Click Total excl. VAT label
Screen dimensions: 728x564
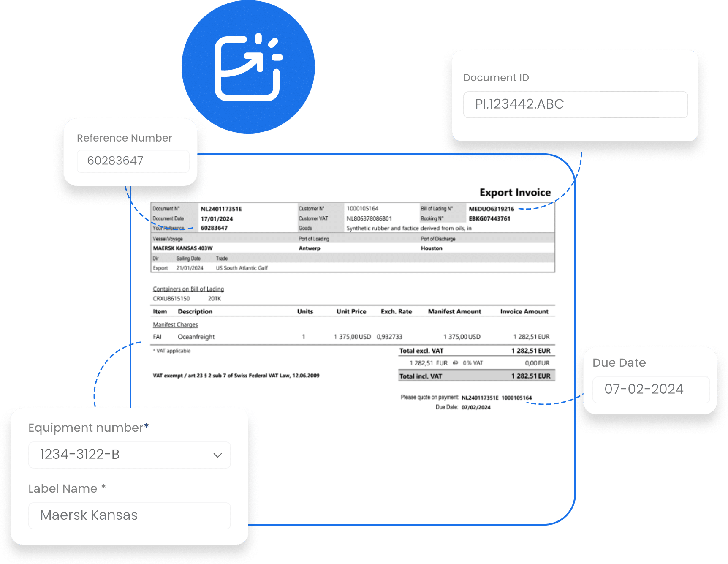click(x=421, y=351)
